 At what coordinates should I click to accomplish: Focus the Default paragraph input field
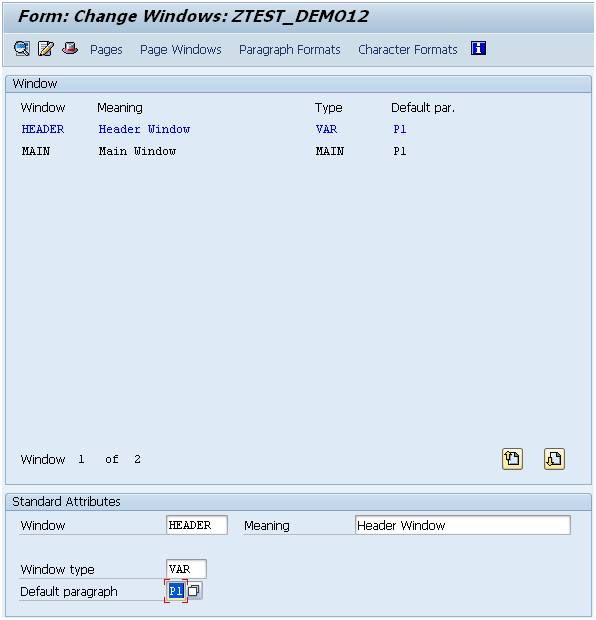point(176,591)
